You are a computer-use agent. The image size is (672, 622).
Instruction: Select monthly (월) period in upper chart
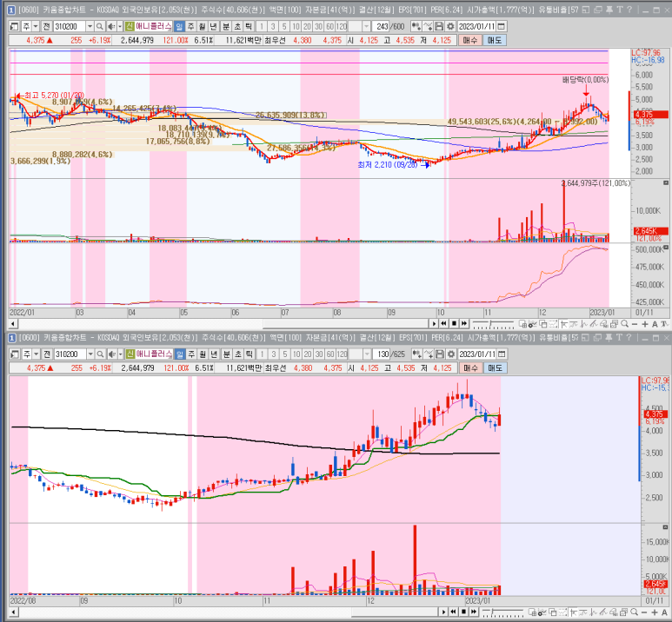click(x=203, y=27)
